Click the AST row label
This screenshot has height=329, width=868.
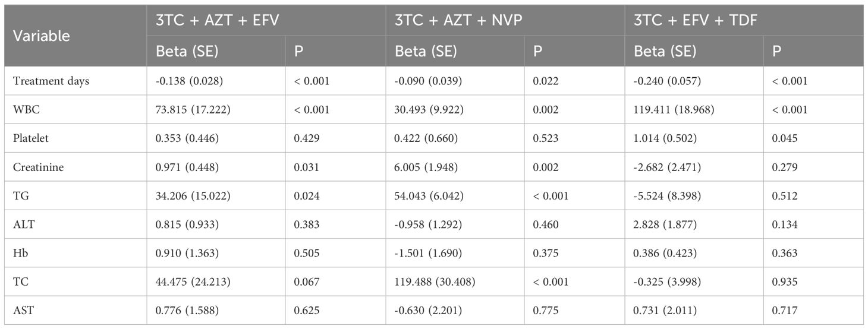(x=22, y=311)
